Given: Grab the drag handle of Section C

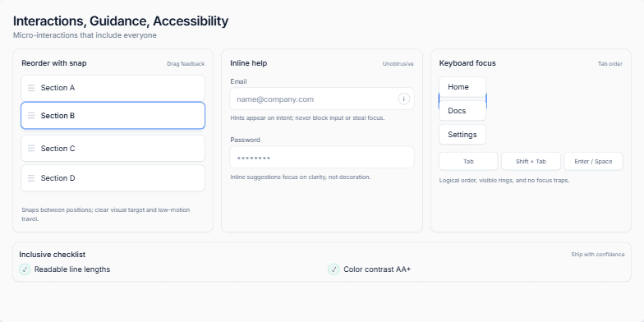Looking at the screenshot, I should [x=31, y=148].
